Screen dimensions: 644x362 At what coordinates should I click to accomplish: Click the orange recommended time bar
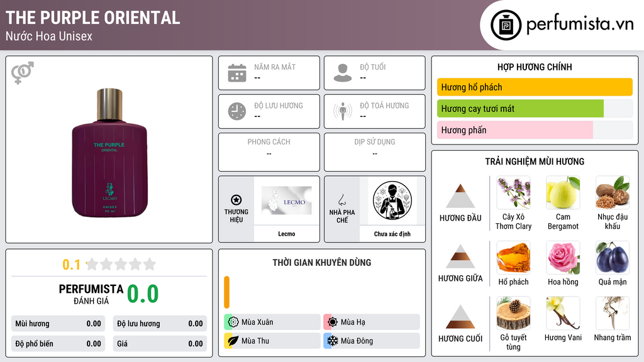[x=226, y=292]
